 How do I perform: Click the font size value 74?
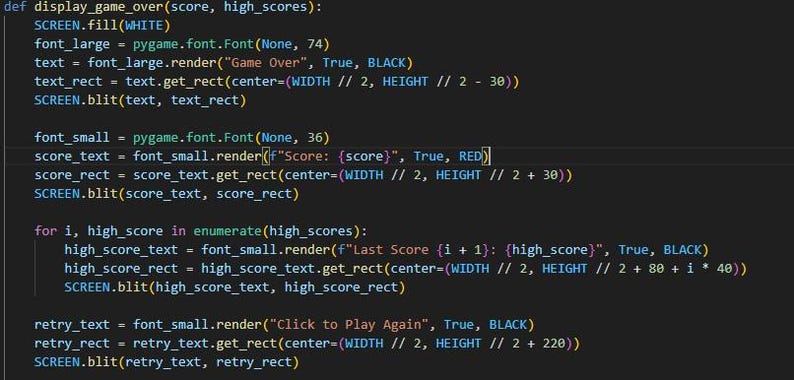coord(314,44)
